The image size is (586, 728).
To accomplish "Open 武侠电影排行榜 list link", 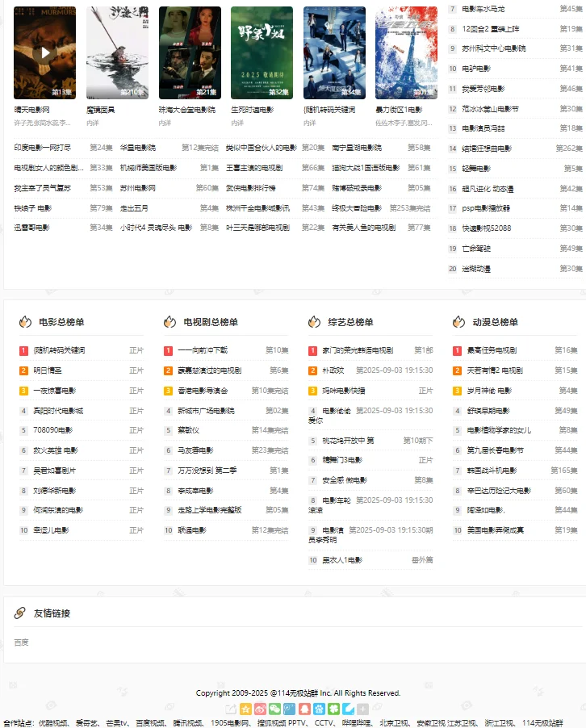I will [251, 188].
